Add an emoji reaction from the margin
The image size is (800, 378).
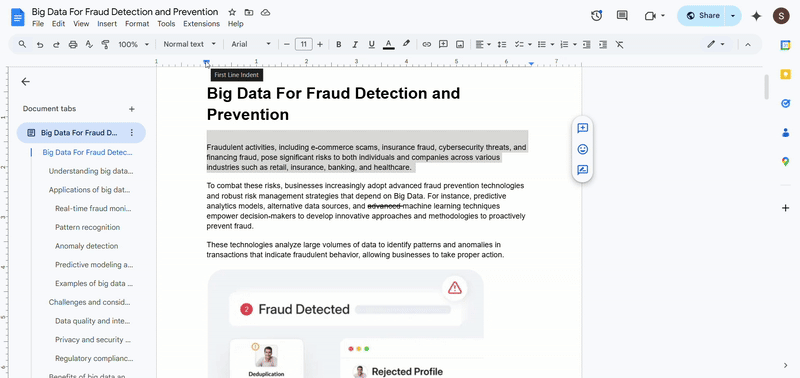tap(582, 149)
